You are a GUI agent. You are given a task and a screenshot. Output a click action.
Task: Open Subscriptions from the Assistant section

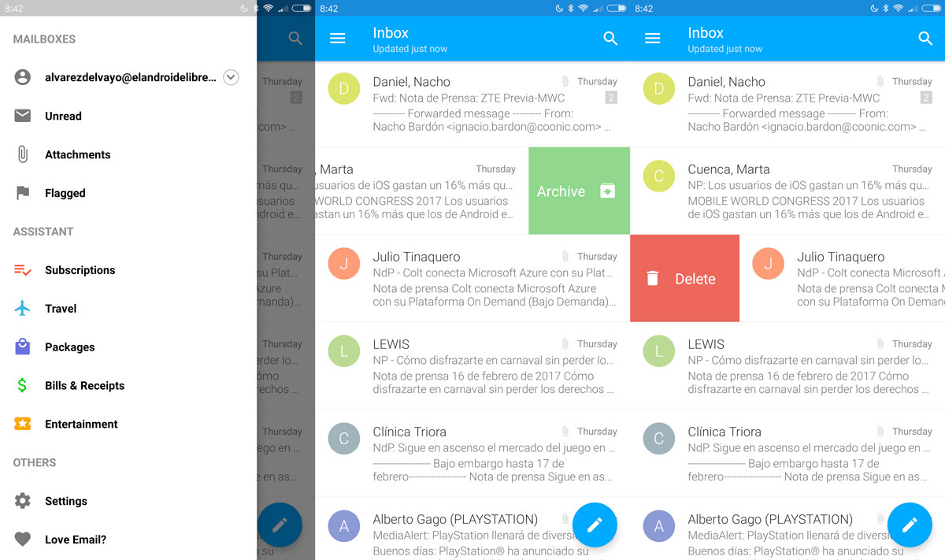[80, 270]
